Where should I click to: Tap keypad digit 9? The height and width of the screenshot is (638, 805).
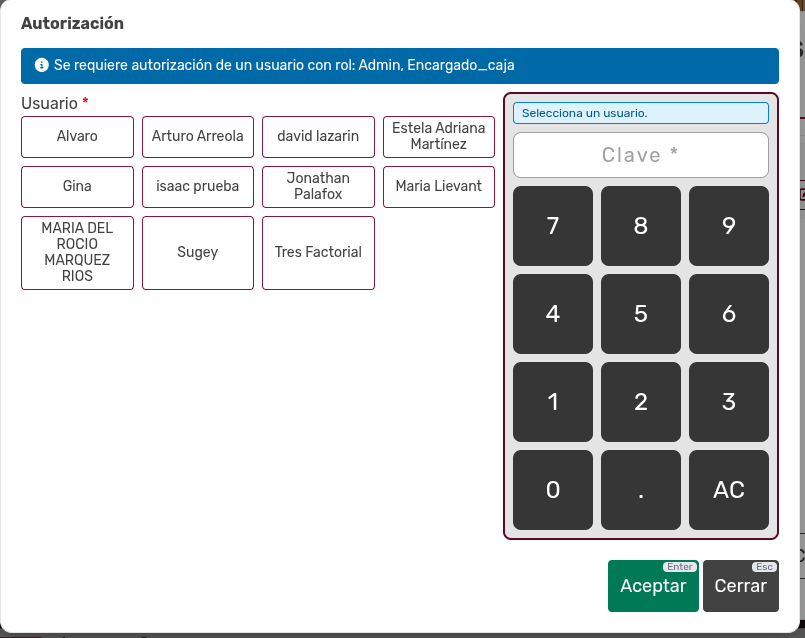[729, 226]
